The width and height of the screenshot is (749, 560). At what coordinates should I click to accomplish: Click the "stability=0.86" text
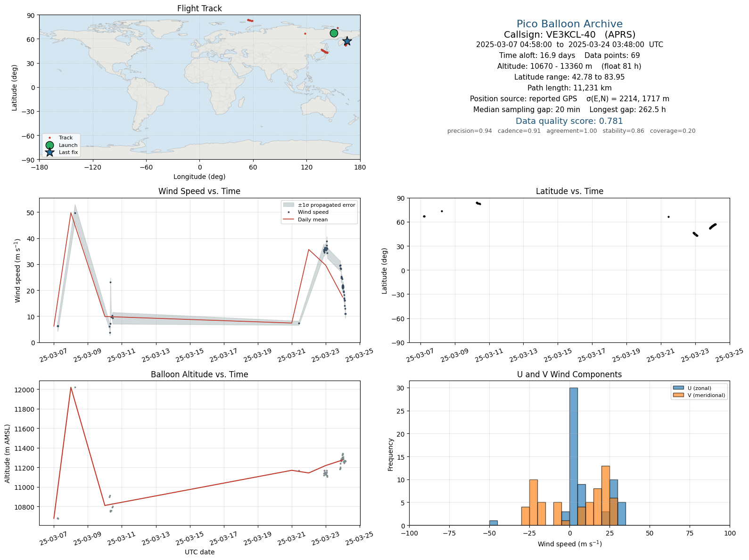coord(623,131)
